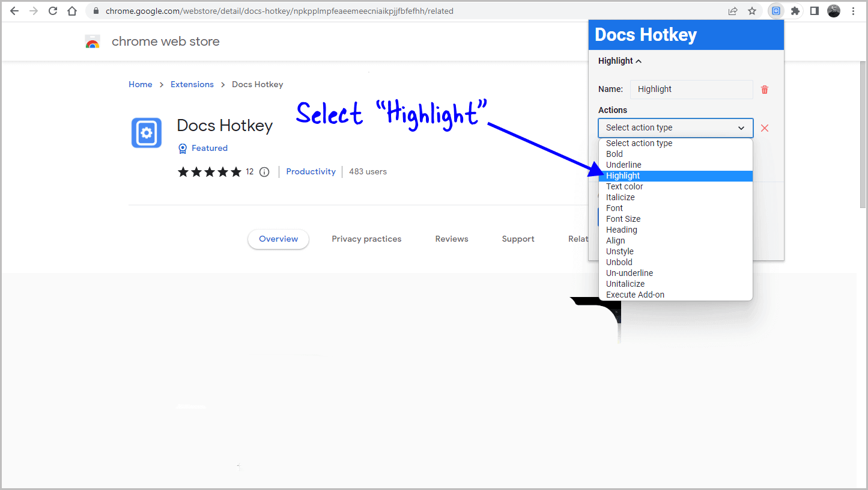
Task: Go to Extensions via the breadcrumb link
Action: pyautogui.click(x=192, y=84)
